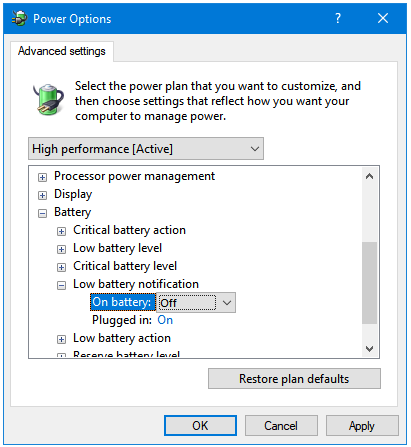Select the Advanced settings tab
This screenshot has height=447, width=411.
(62, 51)
